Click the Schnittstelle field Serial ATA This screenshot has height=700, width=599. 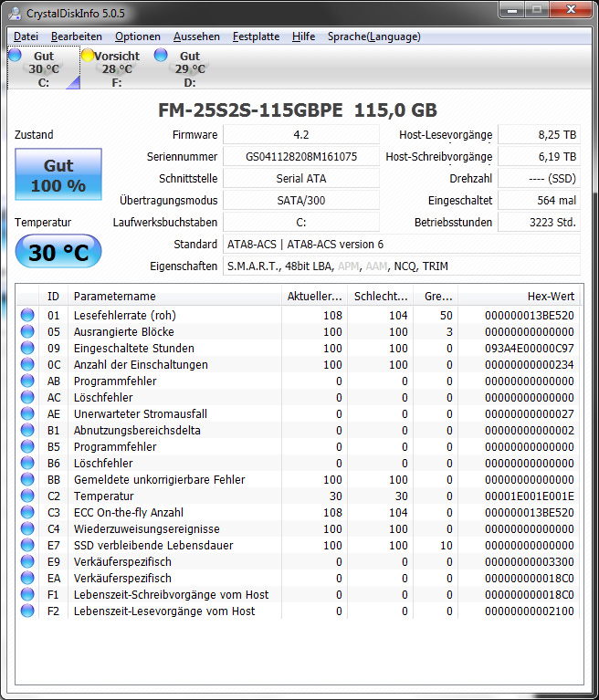coord(301,179)
